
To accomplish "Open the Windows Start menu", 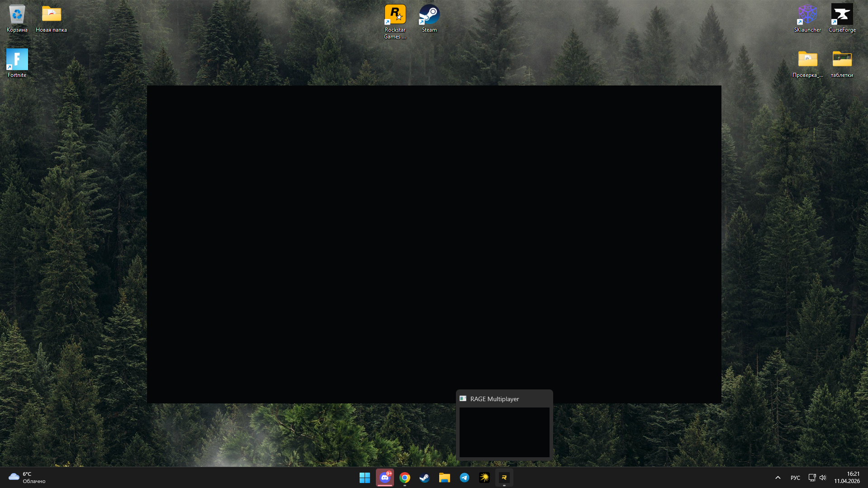I will [x=365, y=478].
